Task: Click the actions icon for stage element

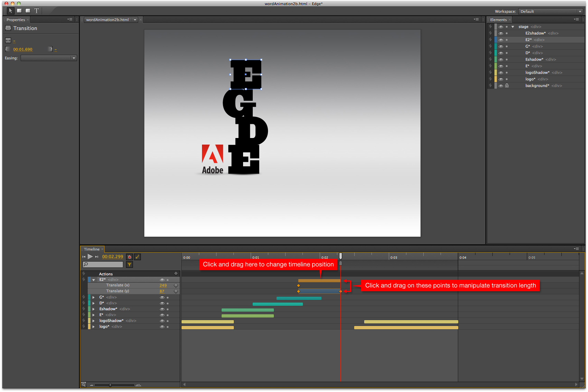Action: (490, 27)
